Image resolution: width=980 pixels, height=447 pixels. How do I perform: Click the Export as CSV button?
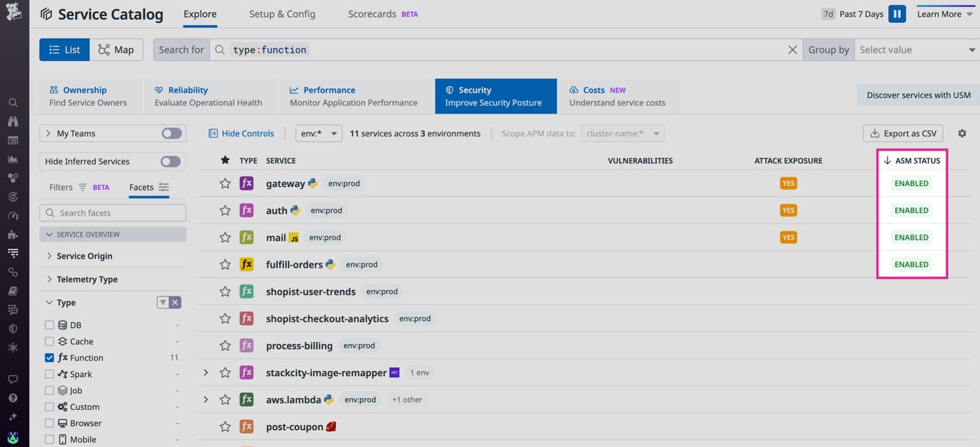click(x=903, y=134)
